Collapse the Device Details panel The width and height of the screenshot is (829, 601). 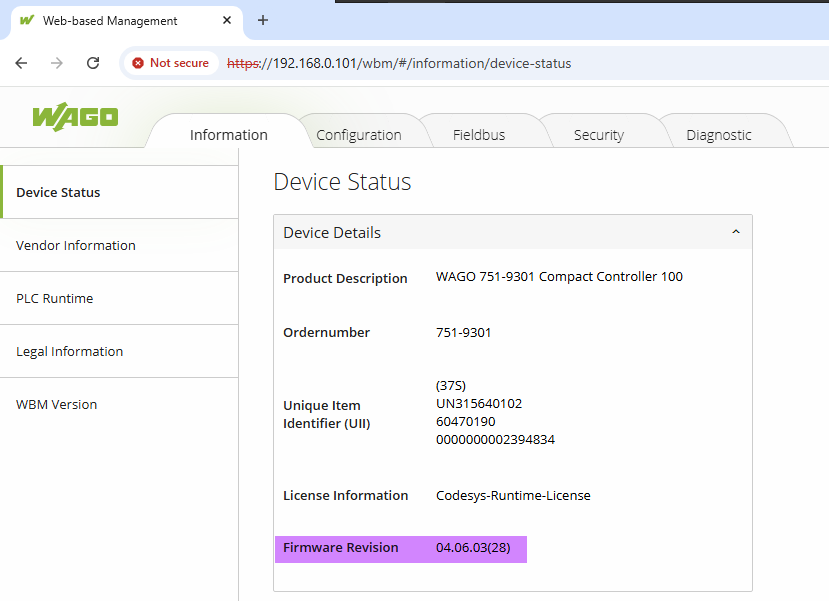click(x=736, y=232)
